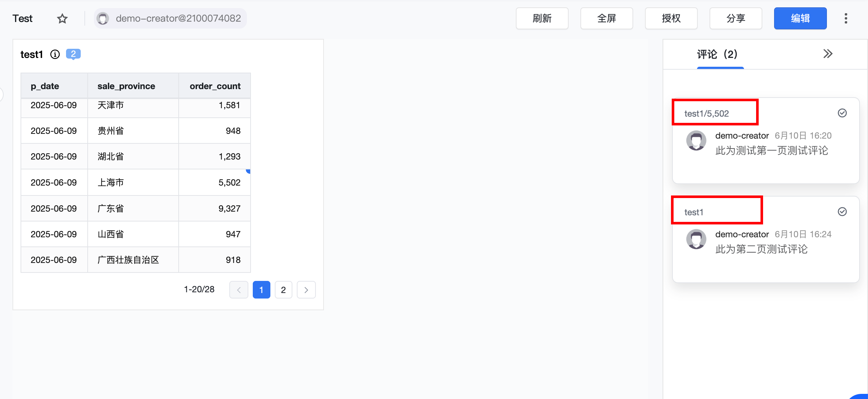Viewport: 868px width, 399px height.
Task: Select the order count cell 1,581
Action: (215, 107)
